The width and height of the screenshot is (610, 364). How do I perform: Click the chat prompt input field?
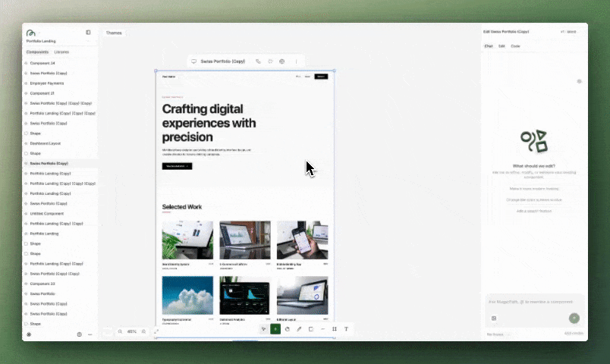click(531, 302)
